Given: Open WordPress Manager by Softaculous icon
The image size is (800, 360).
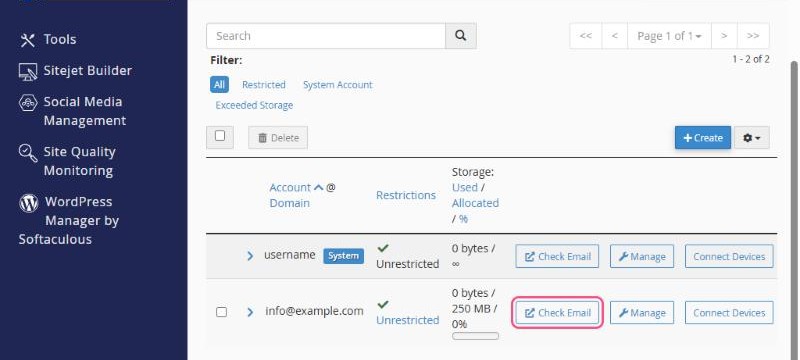Looking at the screenshot, I should pos(29,202).
